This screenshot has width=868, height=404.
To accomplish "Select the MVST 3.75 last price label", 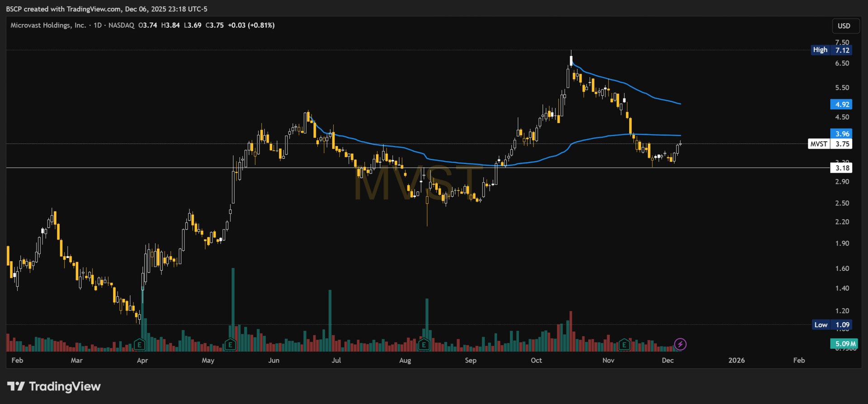I will (830, 144).
